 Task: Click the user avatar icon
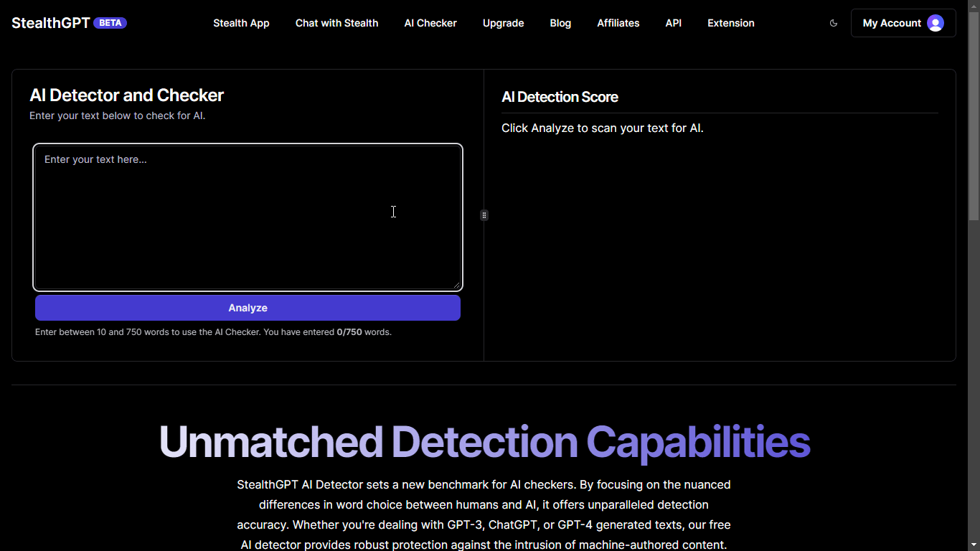[x=935, y=23]
